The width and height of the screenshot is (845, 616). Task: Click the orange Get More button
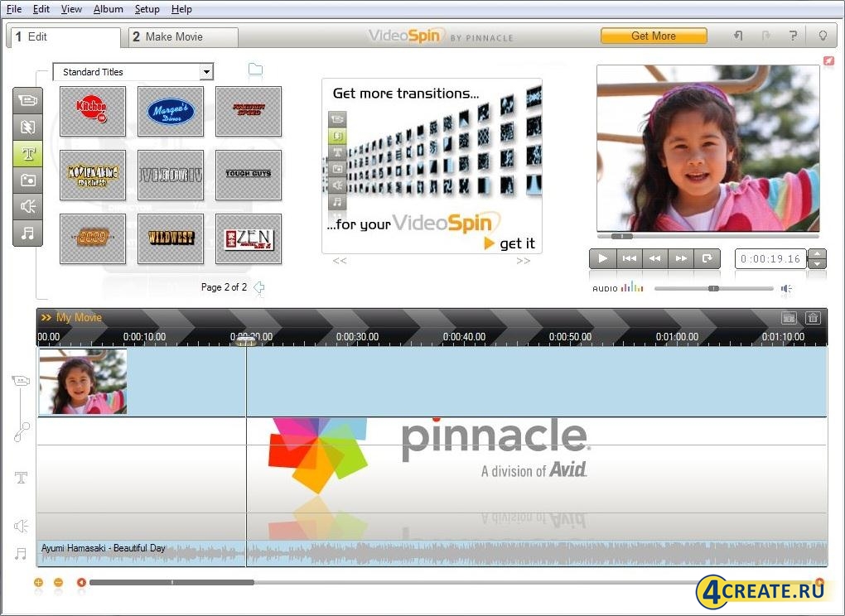click(x=654, y=36)
